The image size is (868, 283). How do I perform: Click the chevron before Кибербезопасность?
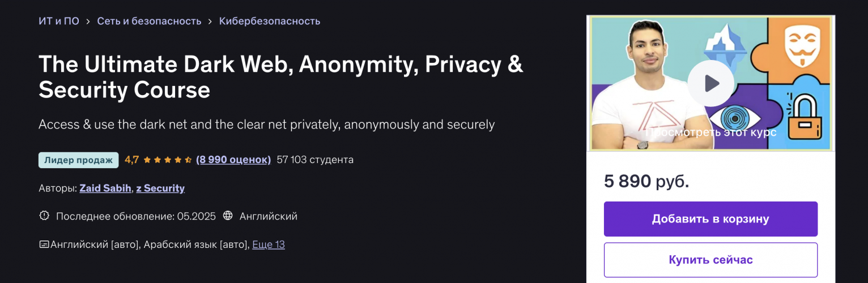[x=210, y=22]
